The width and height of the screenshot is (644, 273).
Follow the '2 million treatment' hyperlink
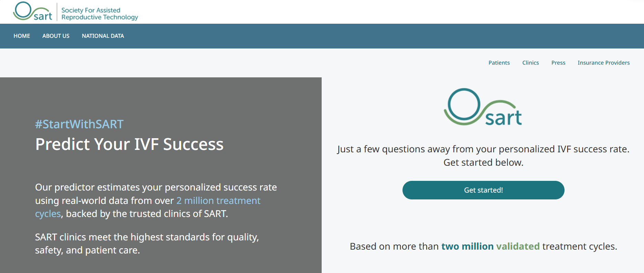[218, 200]
